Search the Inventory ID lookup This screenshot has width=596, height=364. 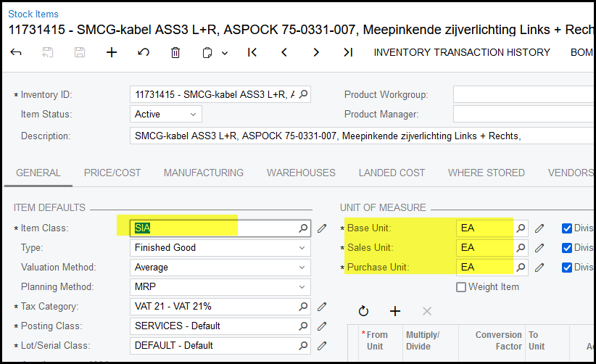point(303,94)
